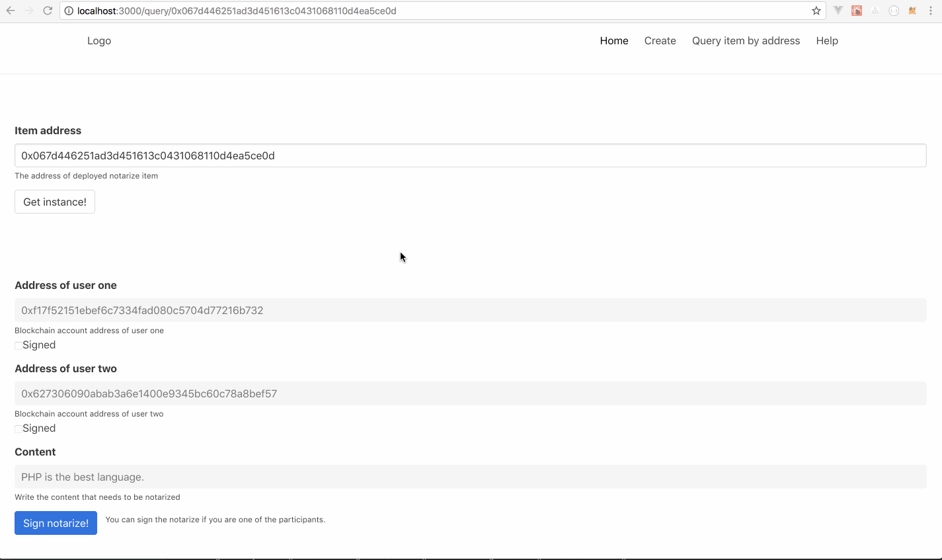The image size is (942, 560).
Task: Go to the Home nav item
Action: point(614,41)
